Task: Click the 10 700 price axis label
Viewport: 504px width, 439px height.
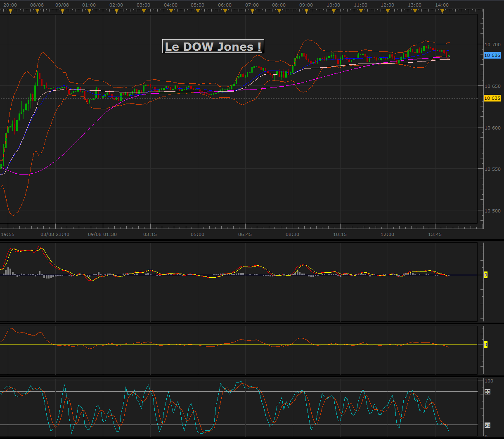Action: [492, 44]
